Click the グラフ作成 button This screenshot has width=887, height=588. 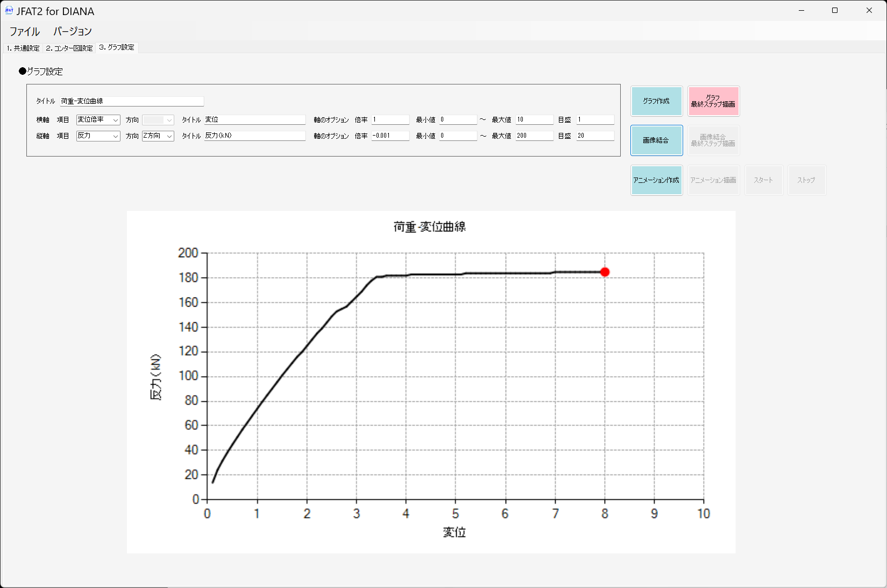point(656,101)
